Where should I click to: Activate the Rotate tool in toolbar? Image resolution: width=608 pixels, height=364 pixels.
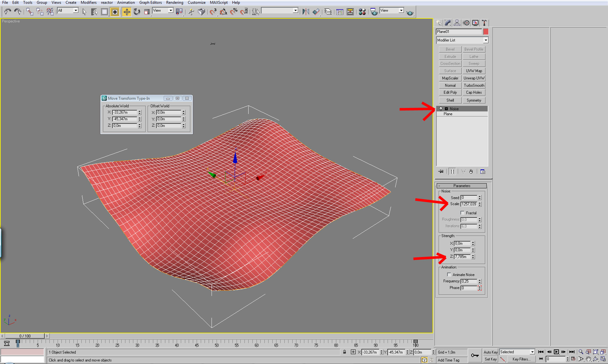(137, 12)
